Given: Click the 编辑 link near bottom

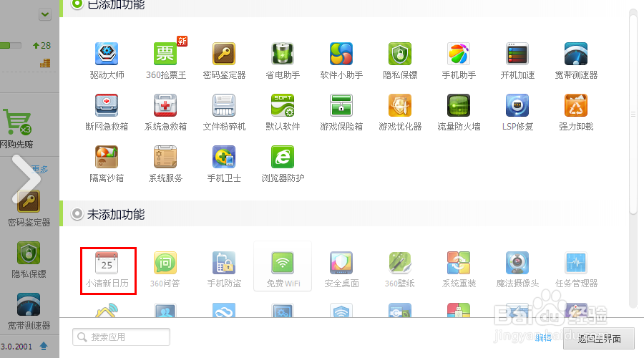Looking at the screenshot, I should (x=543, y=337).
